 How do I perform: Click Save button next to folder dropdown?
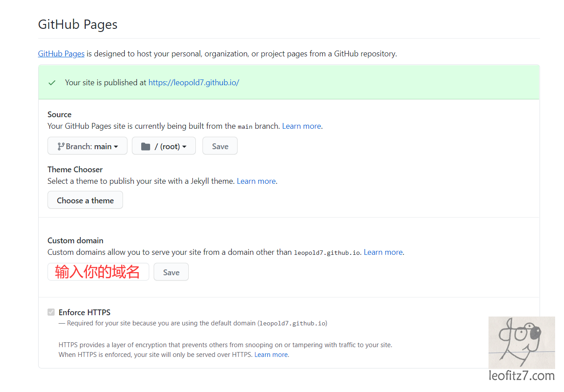[x=220, y=146]
